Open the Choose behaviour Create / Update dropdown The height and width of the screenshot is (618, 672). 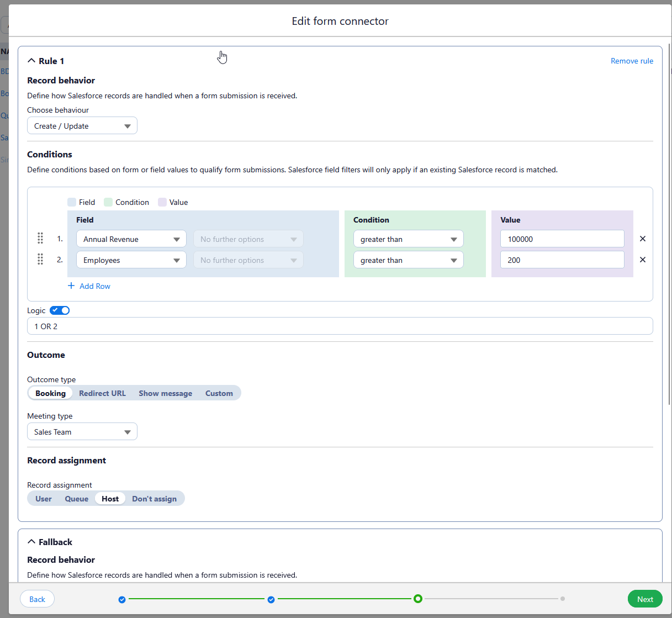point(82,126)
